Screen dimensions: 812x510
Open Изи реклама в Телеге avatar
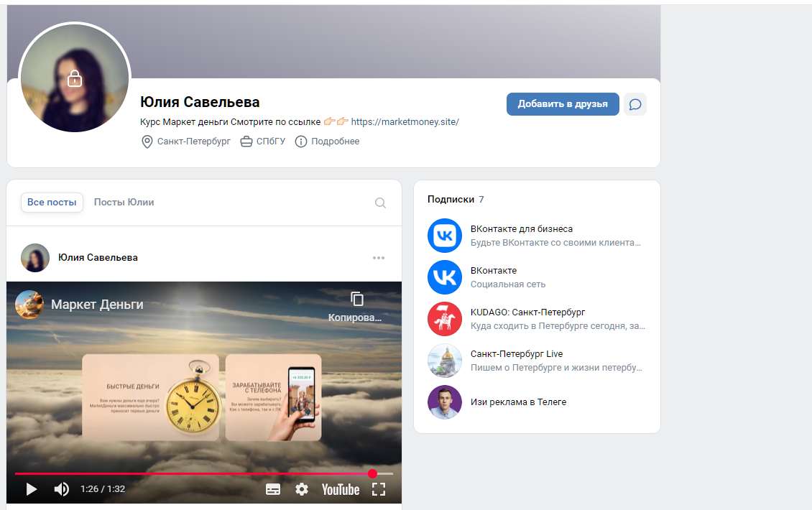(x=444, y=402)
